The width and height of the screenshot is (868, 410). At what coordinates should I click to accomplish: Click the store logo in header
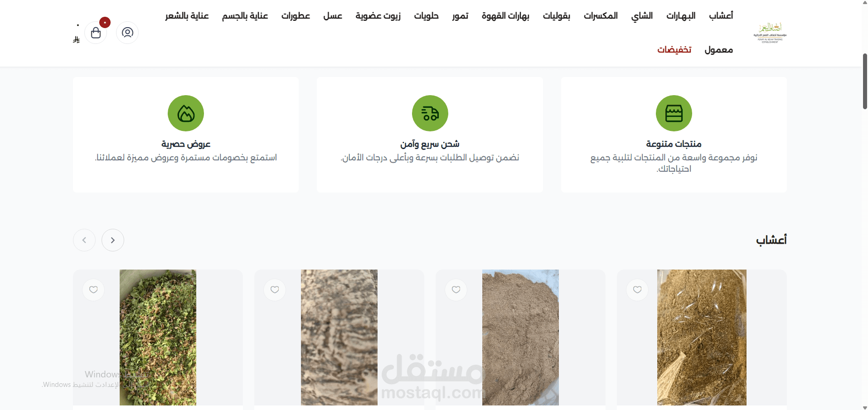(770, 32)
